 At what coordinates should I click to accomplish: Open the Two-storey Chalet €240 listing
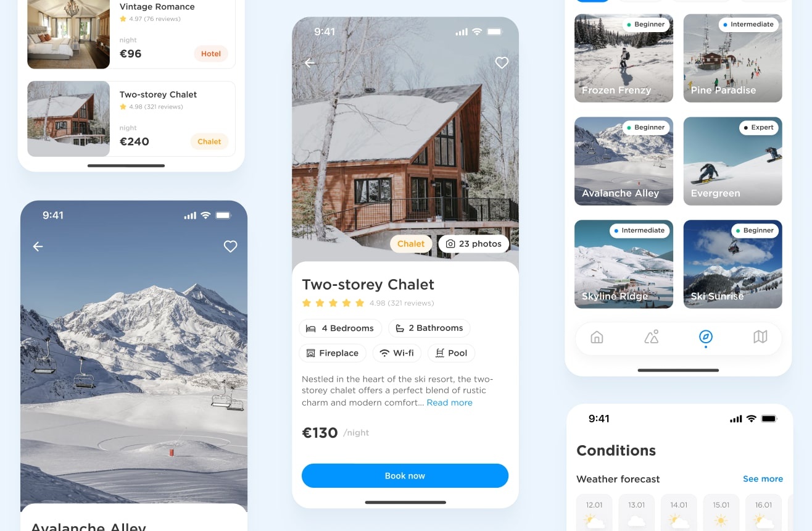click(x=131, y=119)
